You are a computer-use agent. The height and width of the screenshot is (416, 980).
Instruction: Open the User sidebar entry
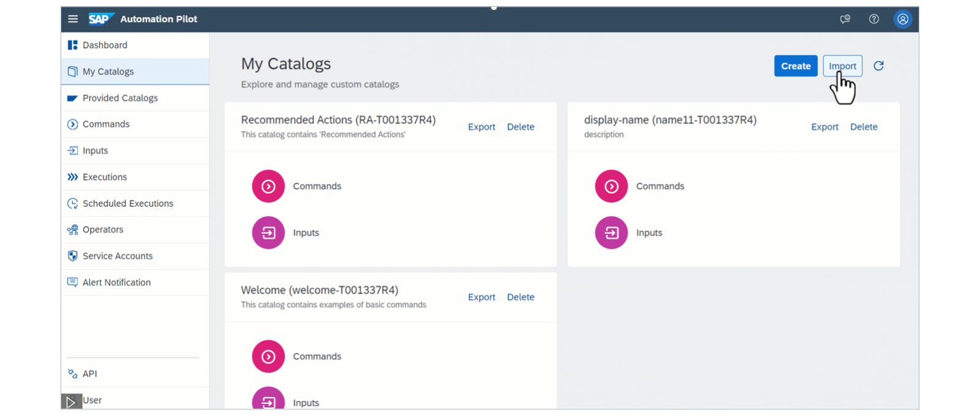(x=135, y=399)
